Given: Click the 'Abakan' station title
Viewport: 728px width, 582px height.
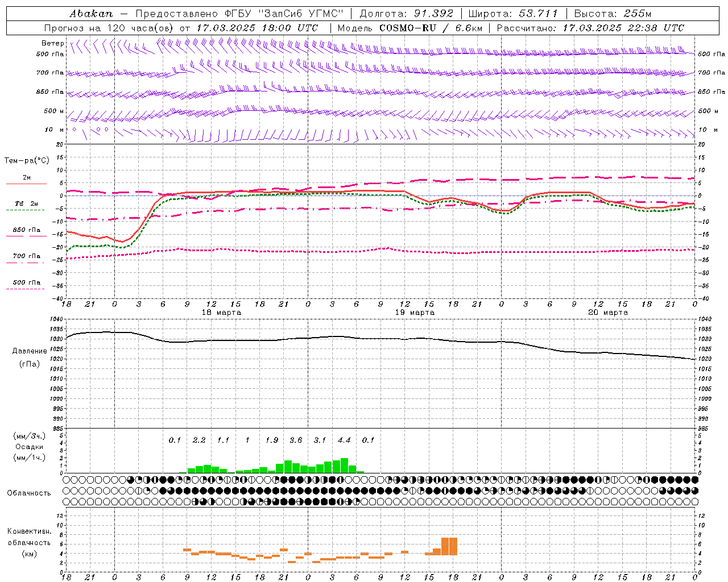Looking at the screenshot, I should pos(92,14).
